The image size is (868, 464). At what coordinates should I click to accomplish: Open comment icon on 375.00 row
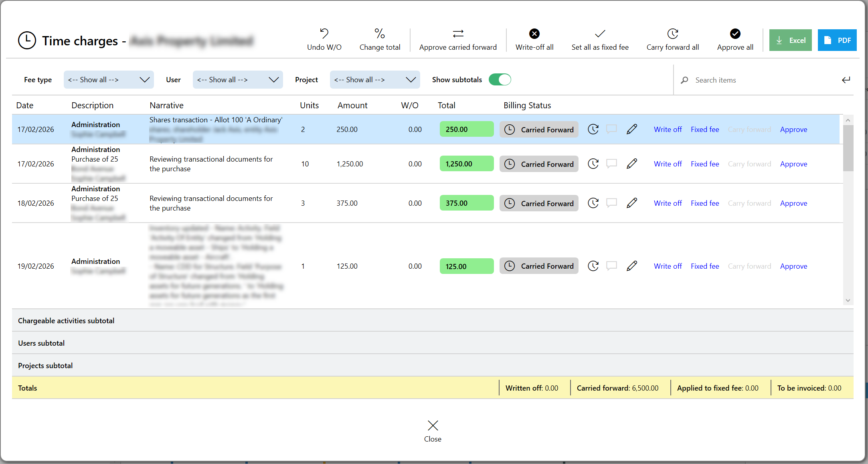pos(611,203)
